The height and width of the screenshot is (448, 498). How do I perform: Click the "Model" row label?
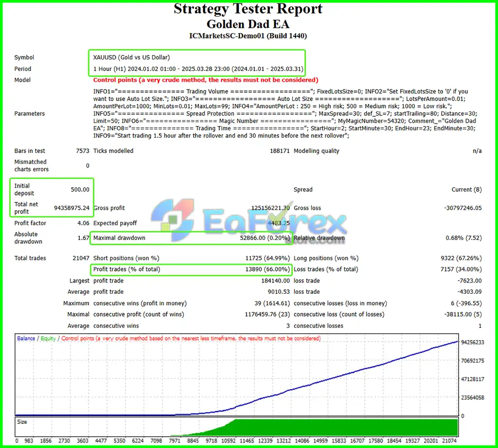click(22, 80)
